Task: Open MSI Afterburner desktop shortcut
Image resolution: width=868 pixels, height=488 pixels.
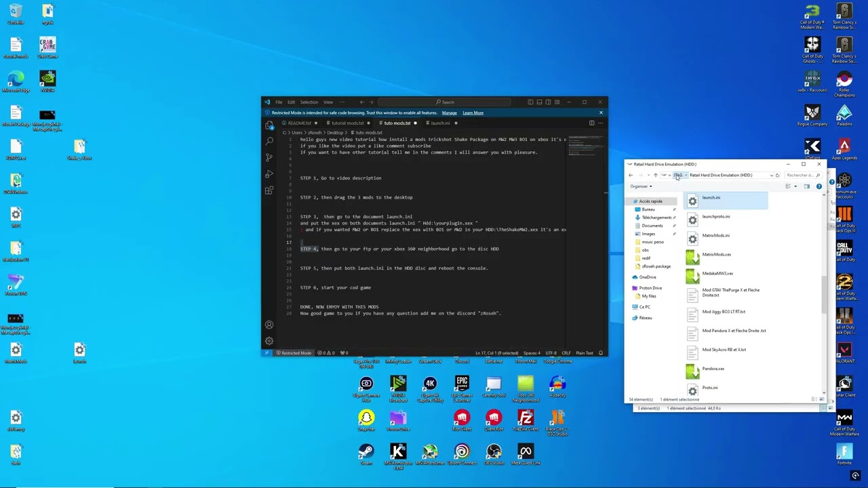Action: (430, 455)
